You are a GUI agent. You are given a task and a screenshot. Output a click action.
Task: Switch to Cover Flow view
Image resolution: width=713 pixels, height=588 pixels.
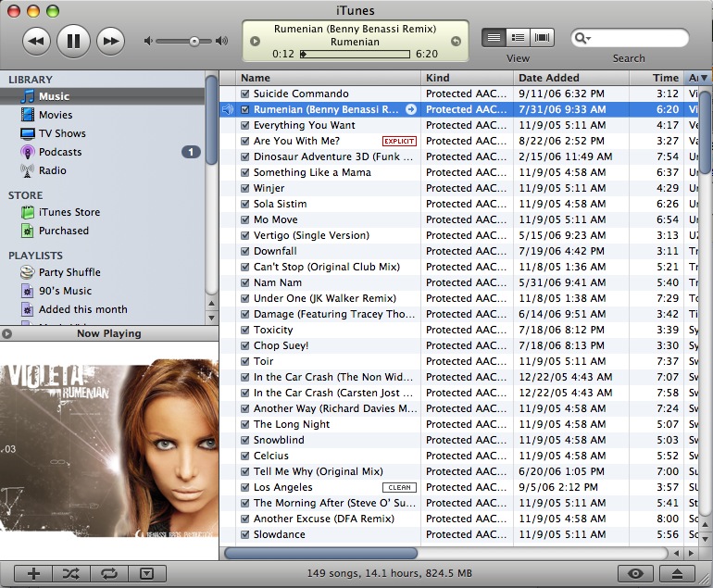(542, 37)
